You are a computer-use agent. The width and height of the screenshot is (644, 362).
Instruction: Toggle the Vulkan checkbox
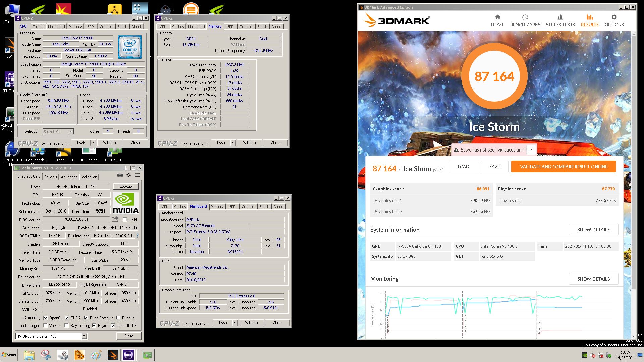[45, 325]
